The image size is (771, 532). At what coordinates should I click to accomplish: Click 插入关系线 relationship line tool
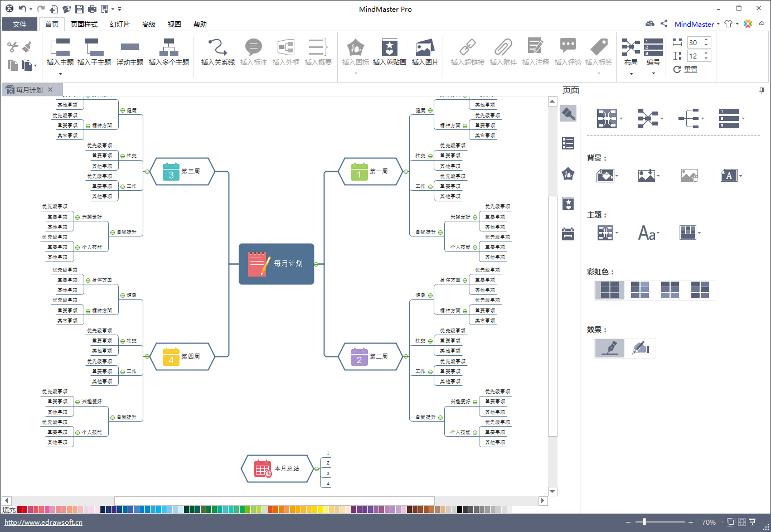click(x=217, y=48)
